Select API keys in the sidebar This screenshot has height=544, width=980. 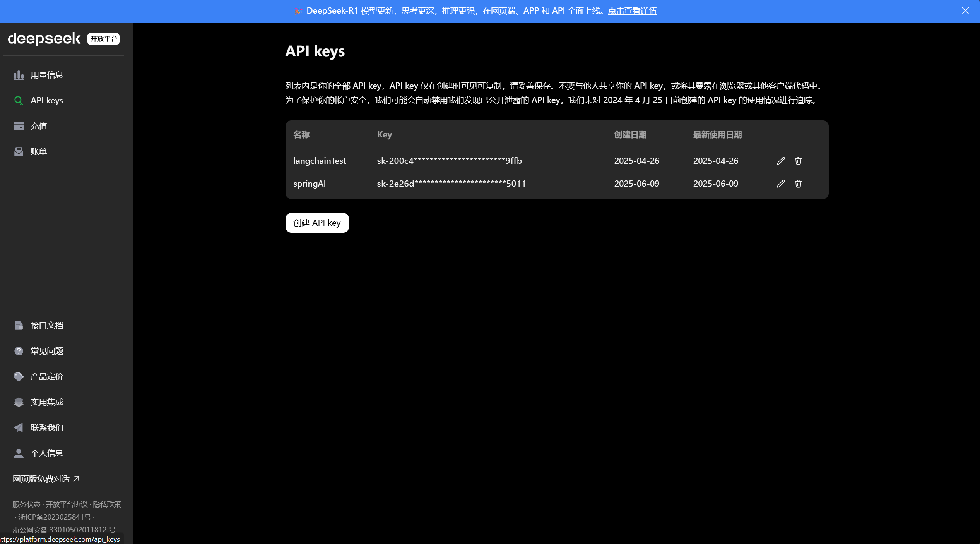click(46, 100)
